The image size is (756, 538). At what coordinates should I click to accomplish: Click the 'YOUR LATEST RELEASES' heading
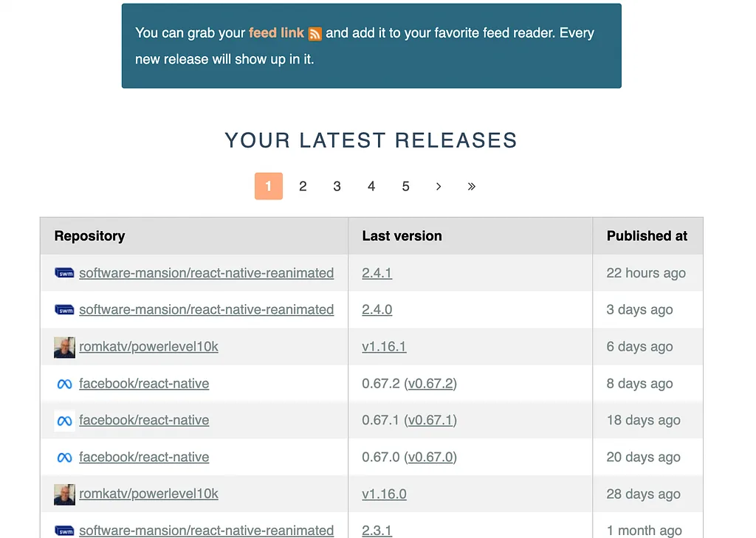371,140
